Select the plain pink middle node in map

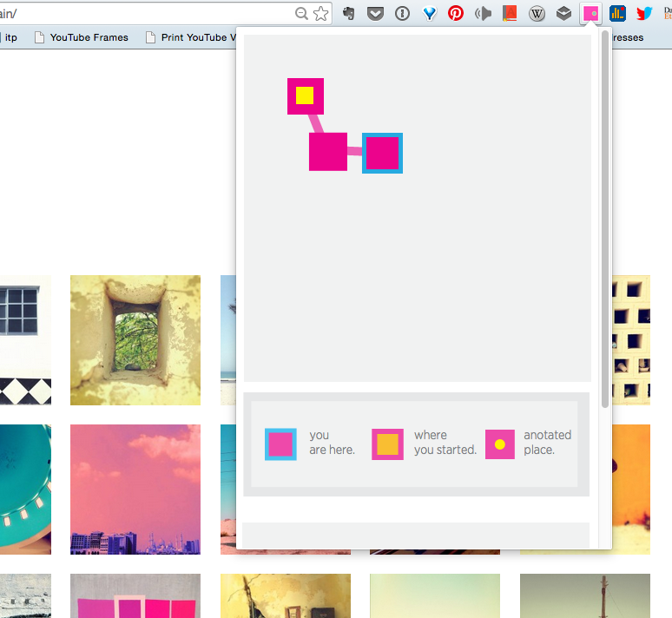(328, 152)
